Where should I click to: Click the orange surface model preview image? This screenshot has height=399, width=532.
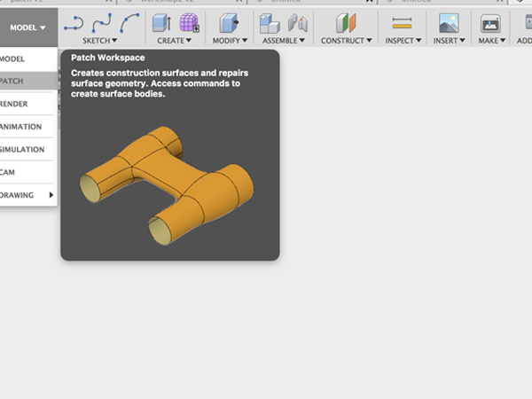pyautogui.click(x=167, y=185)
